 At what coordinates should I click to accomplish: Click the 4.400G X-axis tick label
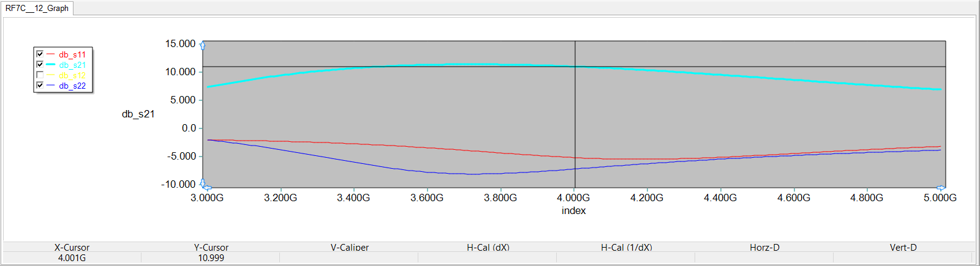tap(720, 198)
